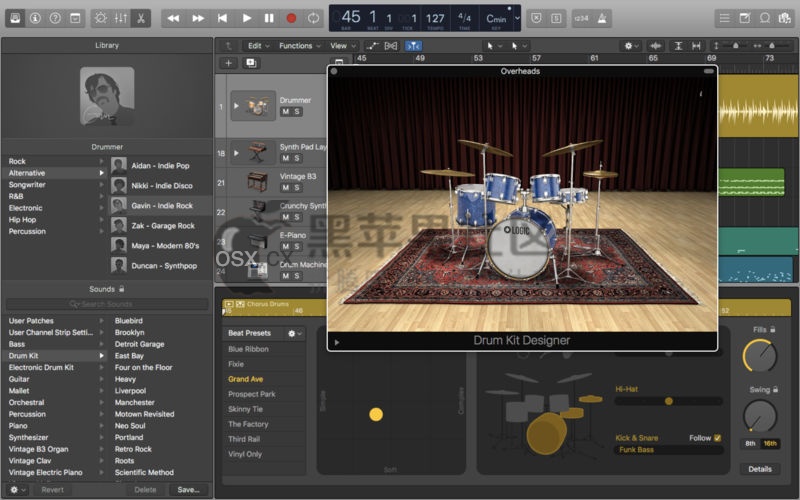Screen dimensions: 800x500
Task: Solo the Drummer track
Action: pos(297,112)
